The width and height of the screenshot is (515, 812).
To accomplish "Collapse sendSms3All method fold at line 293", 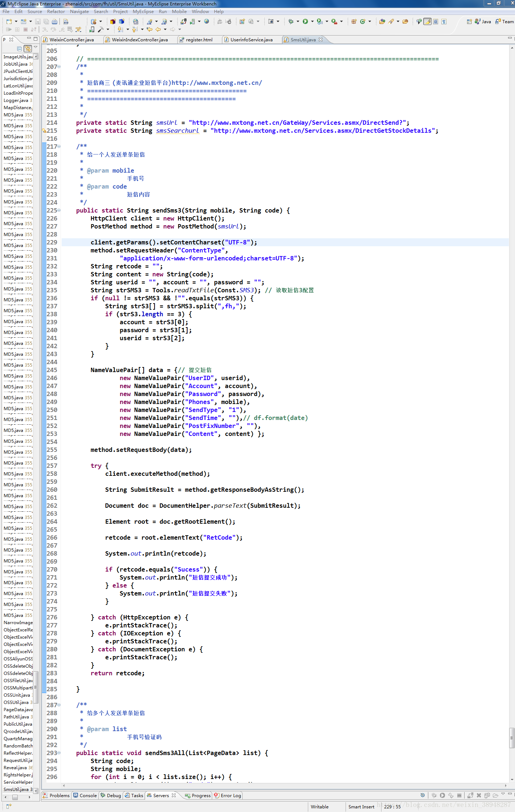I will (59, 753).
